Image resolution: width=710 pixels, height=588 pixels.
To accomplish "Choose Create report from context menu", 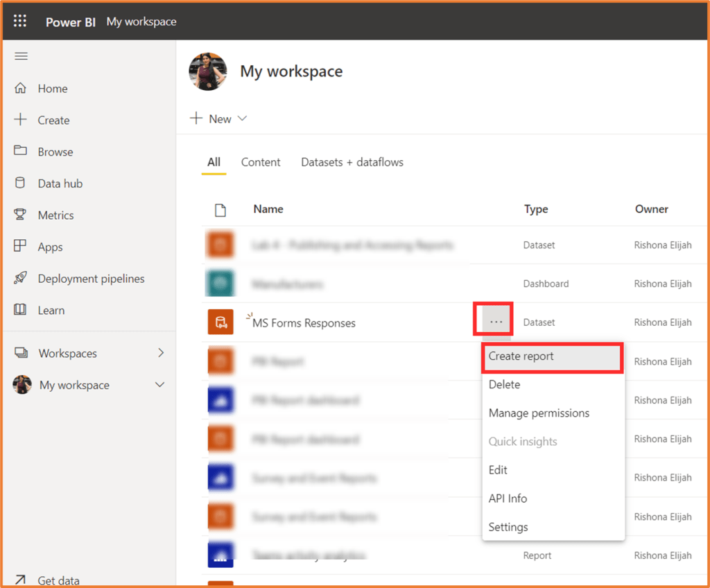I will [x=521, y=356].
